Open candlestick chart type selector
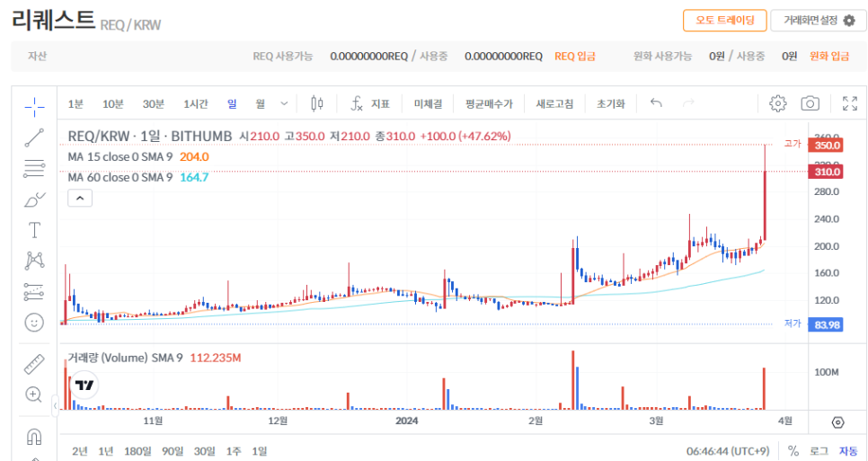Viewport: 868px width, 461px height. [317, 103]
